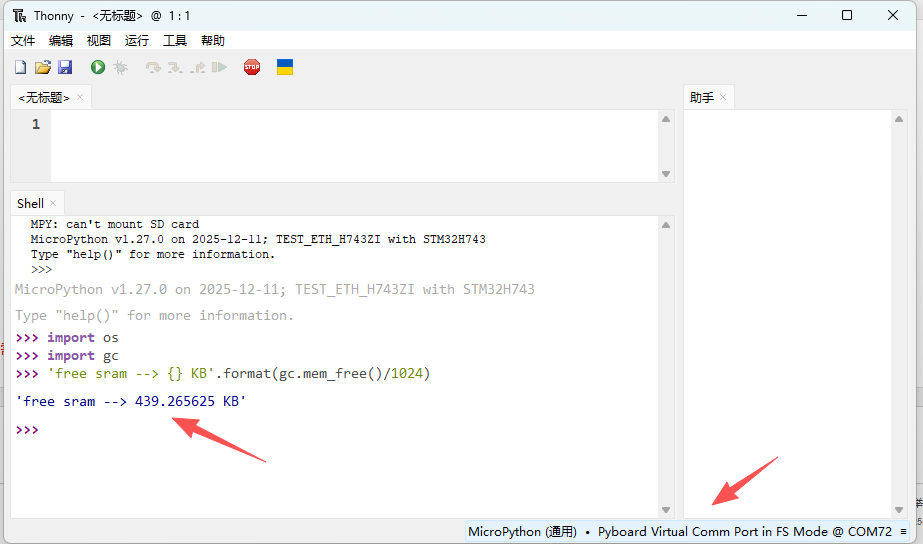Click the status bar ≡ menu icon
Viewport: 923px width, 544px height.
point(904,532)
